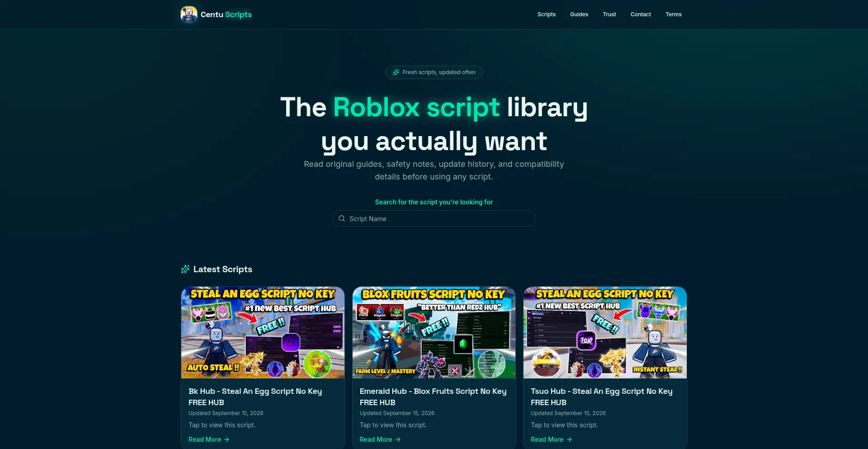
Task: Click 'Tap to view this script.' on Tsuo Hub card
Action: [564, 425]
